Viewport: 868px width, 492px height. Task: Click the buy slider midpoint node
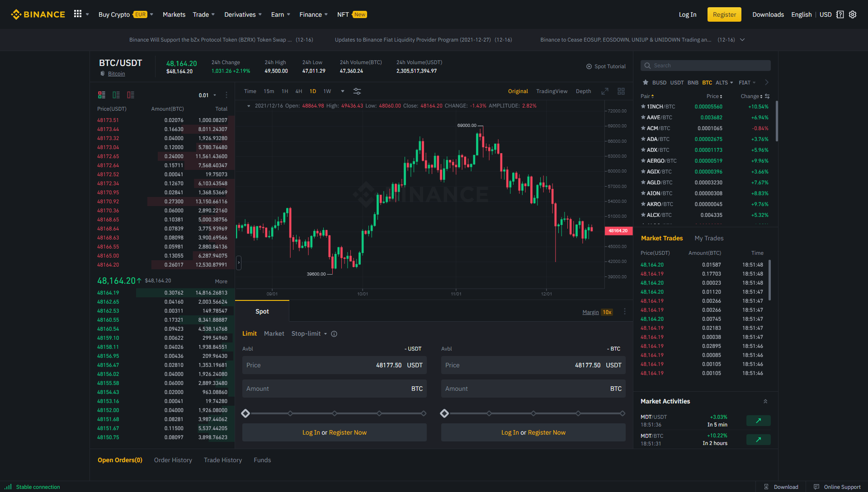pyautogui.click(x=335, y=413)
